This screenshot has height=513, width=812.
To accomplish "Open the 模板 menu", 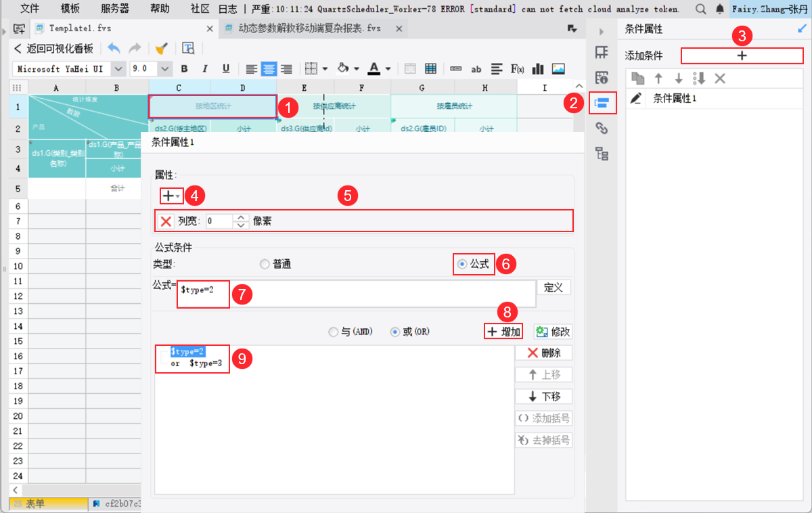I will click(x=70, y=9).
